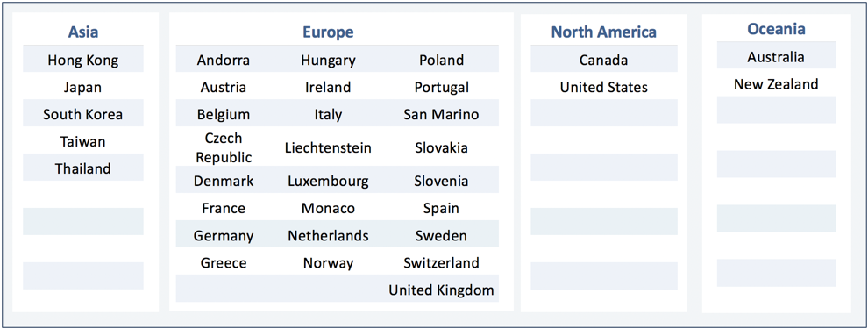Select United States under North America
Image resolution: width=868 pixels, height=329 pixels.
pos(604,87)
